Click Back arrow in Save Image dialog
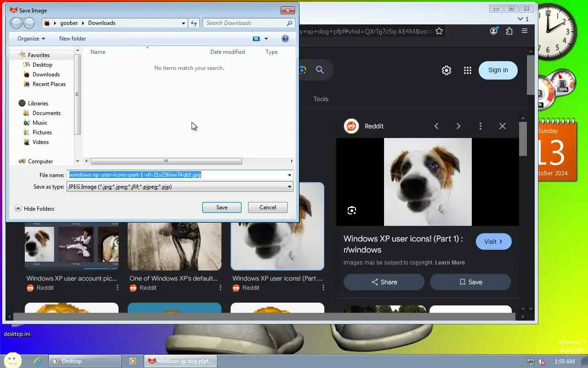Viewport: 588px width, 368px height. tap(16, 23)
